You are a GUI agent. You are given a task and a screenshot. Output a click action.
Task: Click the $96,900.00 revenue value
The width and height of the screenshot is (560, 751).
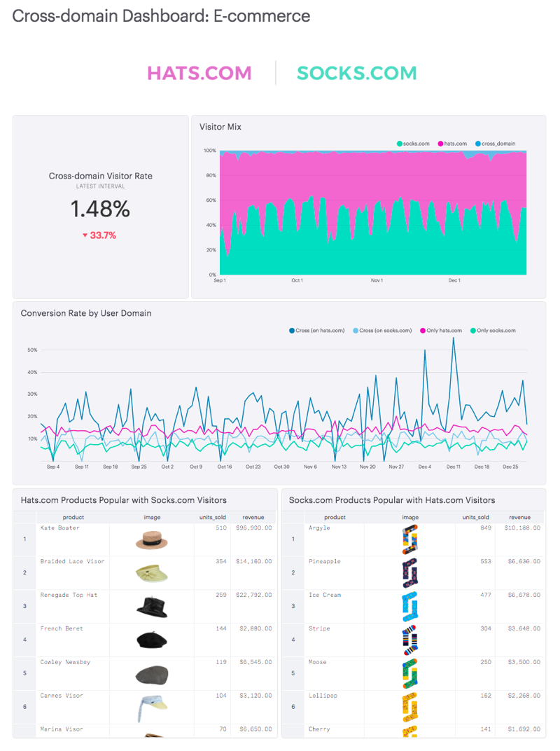(x=253, y=528)
